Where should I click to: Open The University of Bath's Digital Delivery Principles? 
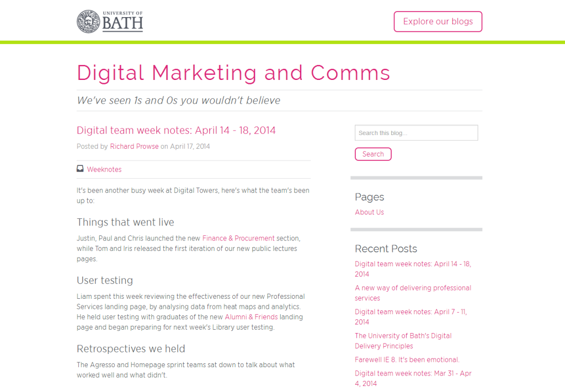tap(403, 341)
